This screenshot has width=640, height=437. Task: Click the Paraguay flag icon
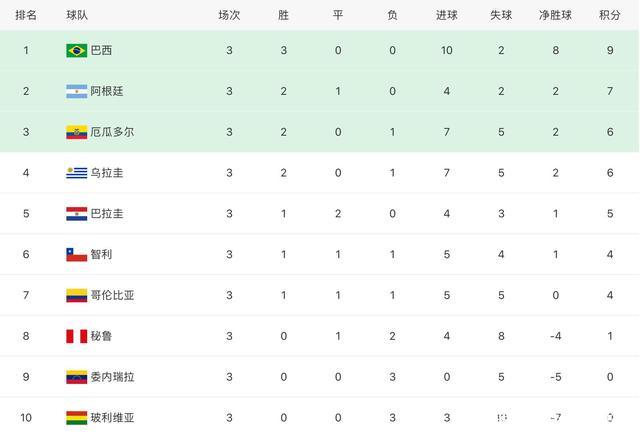point(77,214)
